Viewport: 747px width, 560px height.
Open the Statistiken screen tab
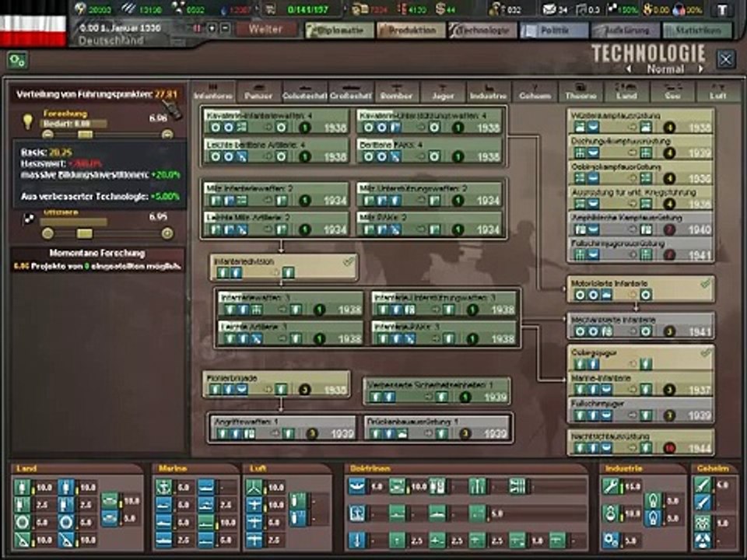pyautogui.click(x=698, y=30)
